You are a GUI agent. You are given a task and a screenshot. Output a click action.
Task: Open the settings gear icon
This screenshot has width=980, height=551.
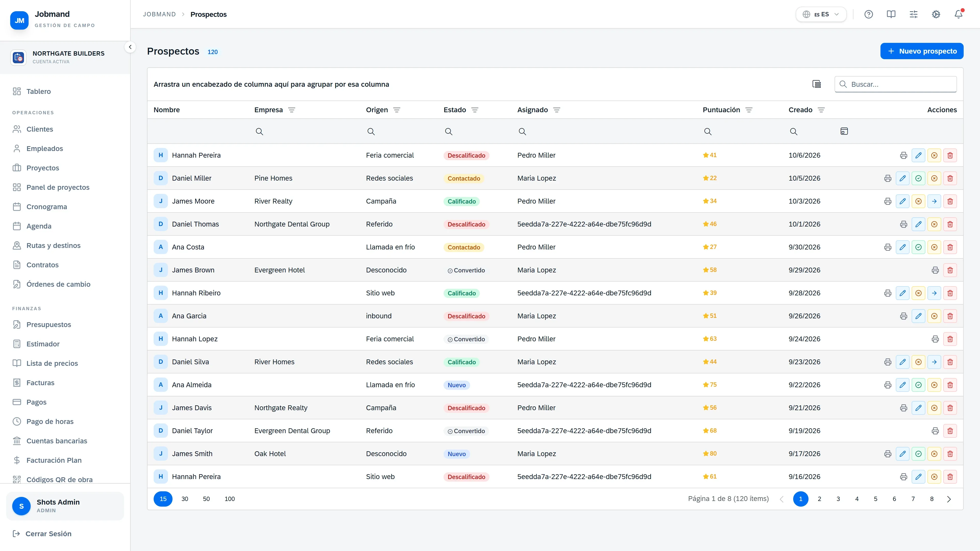pos(936,15)
